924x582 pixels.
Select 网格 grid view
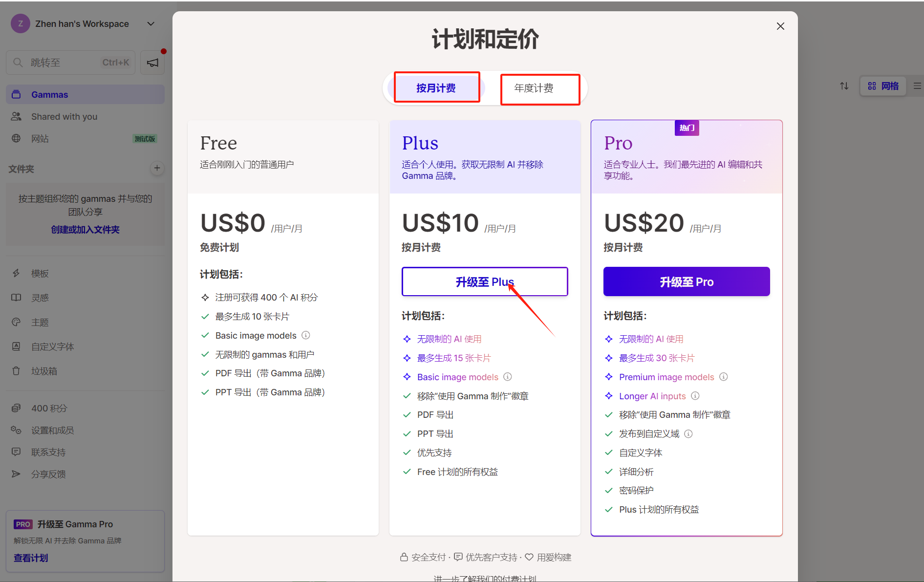pyautogui.click(x=883, y=86)
